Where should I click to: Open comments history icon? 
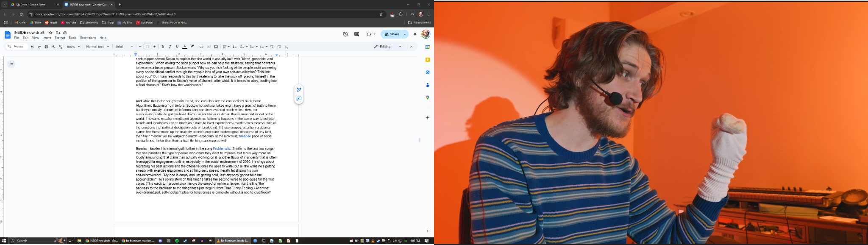click(x=356, y=34)
